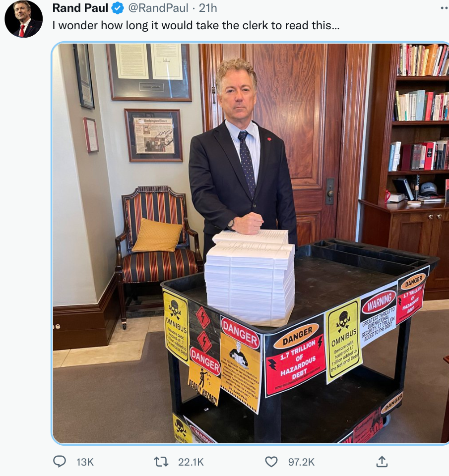Click the white paper stack in the photo
Image resolution: width=449 pixels, height=476 pixels.
pyautogui.click(x=250, y=277)
